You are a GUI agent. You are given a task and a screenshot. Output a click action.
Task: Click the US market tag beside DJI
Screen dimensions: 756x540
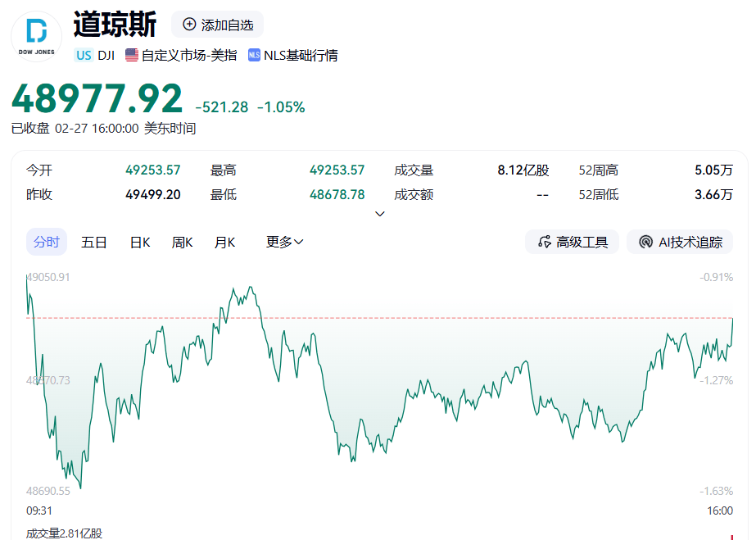pos(83,55)
